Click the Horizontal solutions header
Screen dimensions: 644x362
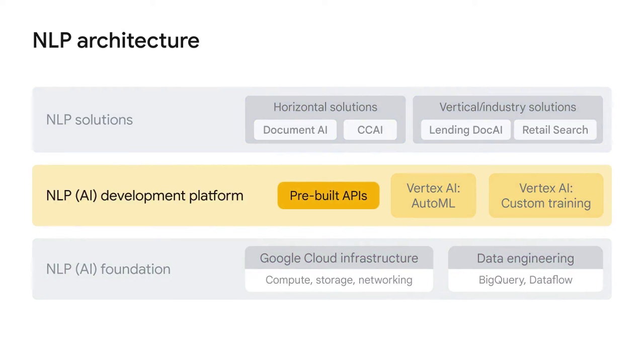point(325,107)
